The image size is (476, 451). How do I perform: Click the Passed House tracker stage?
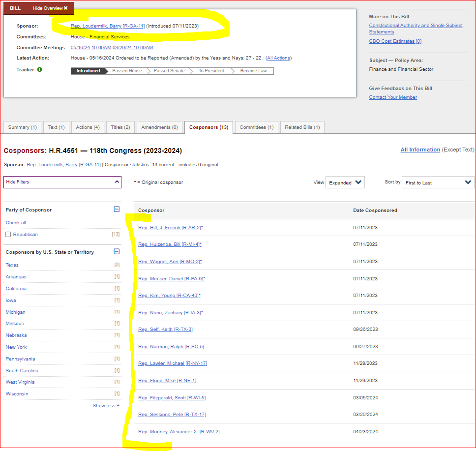[127, 71]
